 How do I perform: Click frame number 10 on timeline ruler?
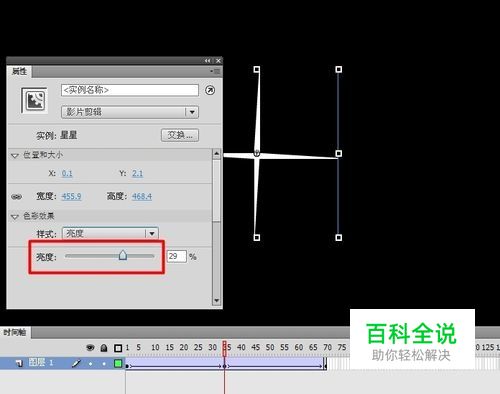[x=155, y=348]
